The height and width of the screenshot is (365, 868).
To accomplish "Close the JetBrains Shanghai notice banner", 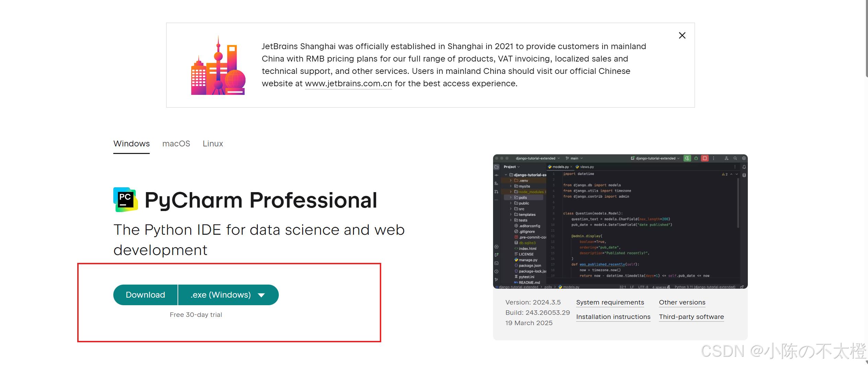I will (682, 35).
